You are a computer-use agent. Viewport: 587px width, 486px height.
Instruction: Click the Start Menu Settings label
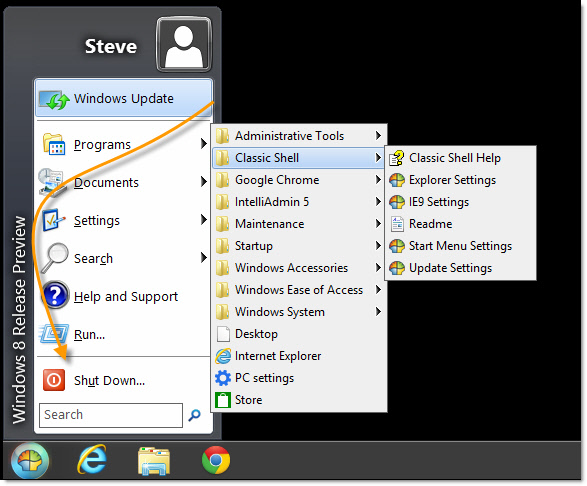click(x=460, y=246)
